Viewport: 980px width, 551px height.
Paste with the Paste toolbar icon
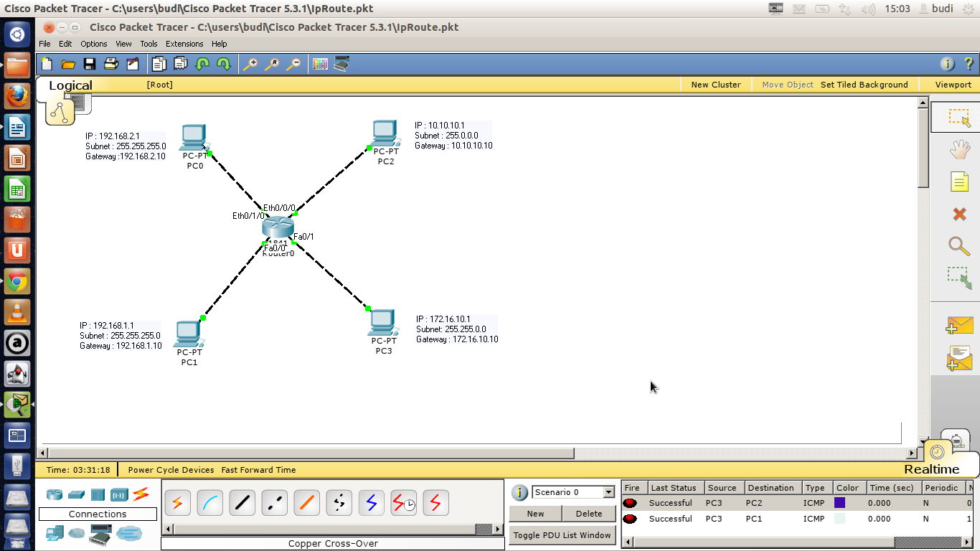point(180,64)
